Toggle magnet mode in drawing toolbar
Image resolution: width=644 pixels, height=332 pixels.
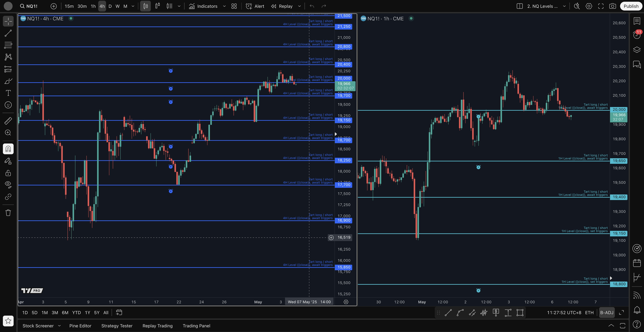pos(8,149)
